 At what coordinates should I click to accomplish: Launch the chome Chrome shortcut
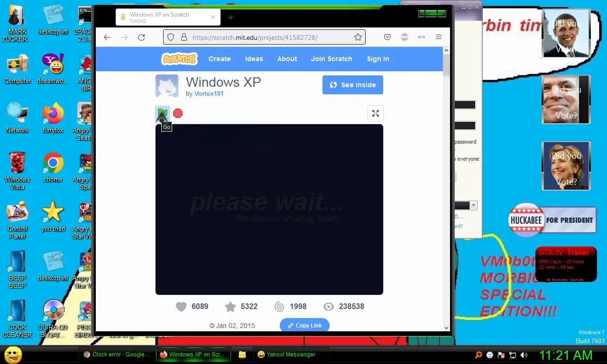point(53,167)
